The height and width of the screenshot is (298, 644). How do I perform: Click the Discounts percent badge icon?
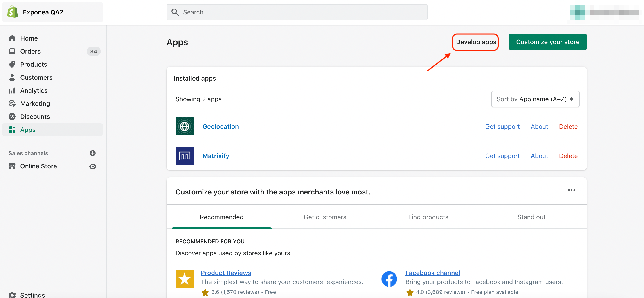click(12, 116)
